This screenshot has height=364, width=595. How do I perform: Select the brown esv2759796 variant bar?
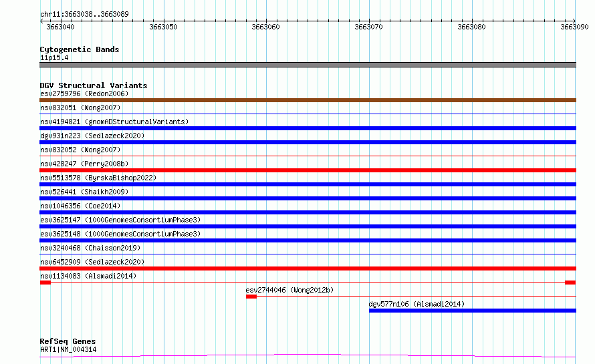308,100
